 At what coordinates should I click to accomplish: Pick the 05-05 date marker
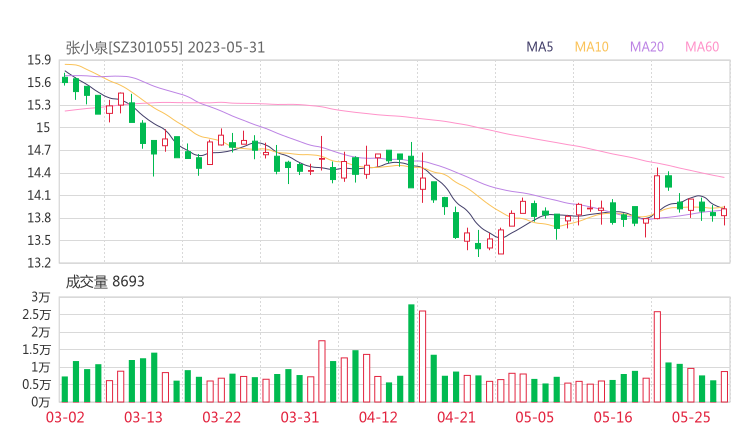click(533, 417)
